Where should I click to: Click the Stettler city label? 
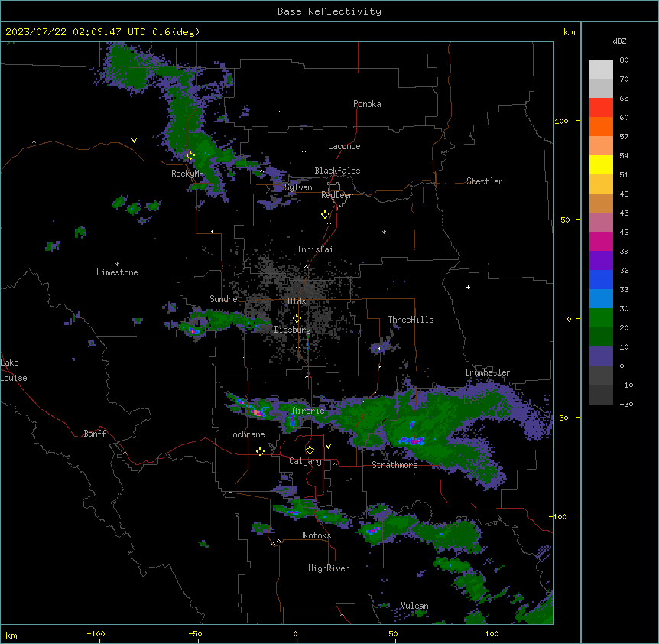pyautogui.click(x=485, y=181)
